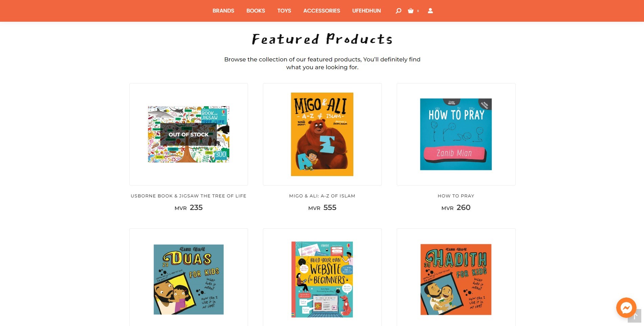Open Build Your Own Website book cover
The height and width of the screenshot is (326, 644).
pyautogui.click(x=322, y=280)
